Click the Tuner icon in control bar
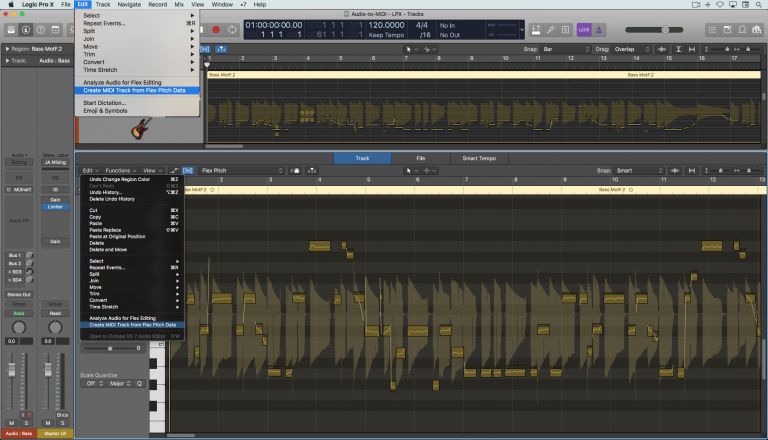Screen dimensions: 768x440 pos(551,30)
